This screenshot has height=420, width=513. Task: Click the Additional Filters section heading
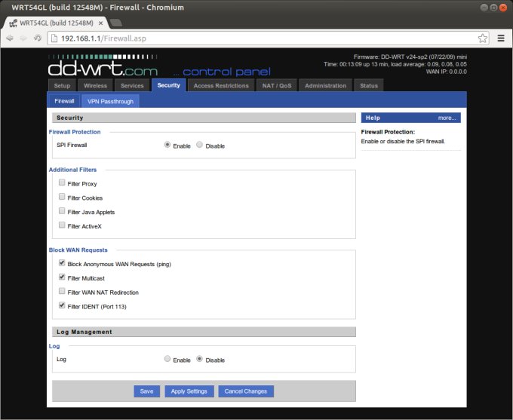[72, 170]
